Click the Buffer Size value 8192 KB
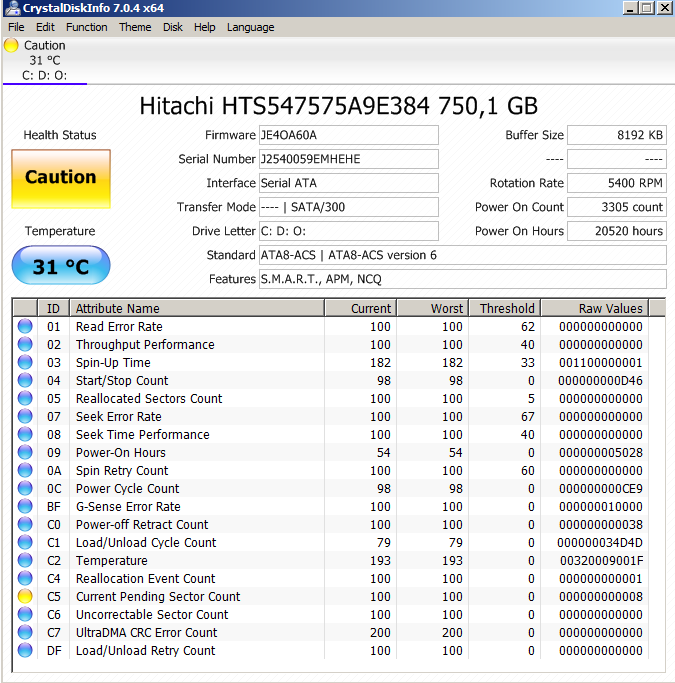675x683 pixels. 617,135
